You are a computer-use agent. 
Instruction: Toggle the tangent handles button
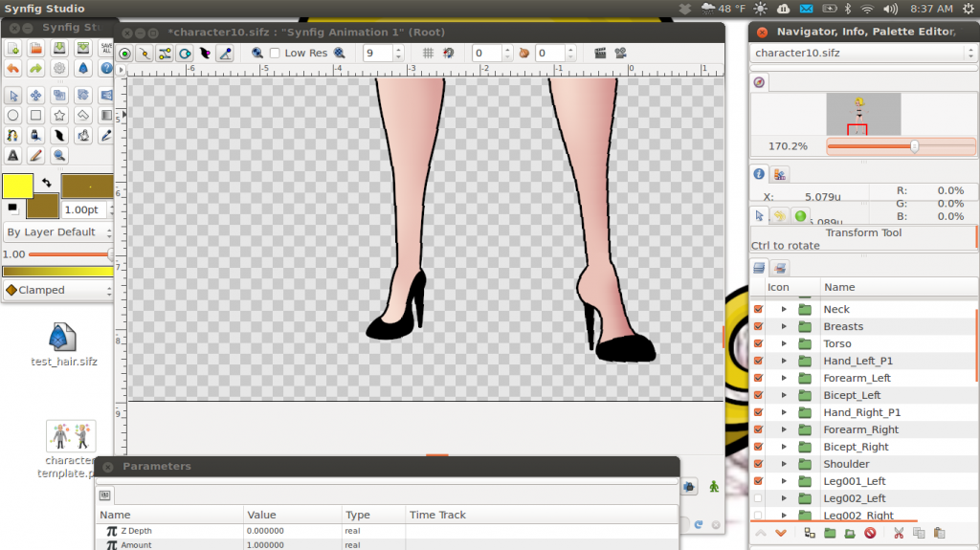pyautogui.click(x=165, y=54)
